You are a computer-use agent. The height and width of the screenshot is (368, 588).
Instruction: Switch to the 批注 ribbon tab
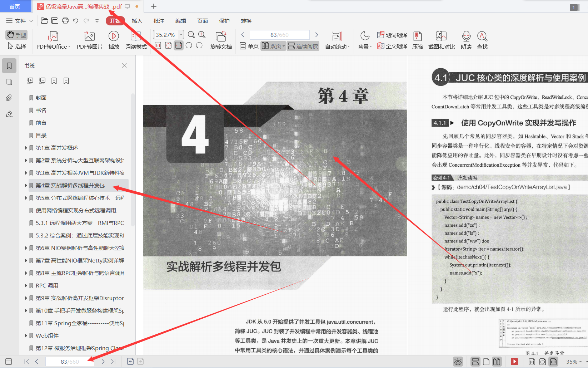159,21
